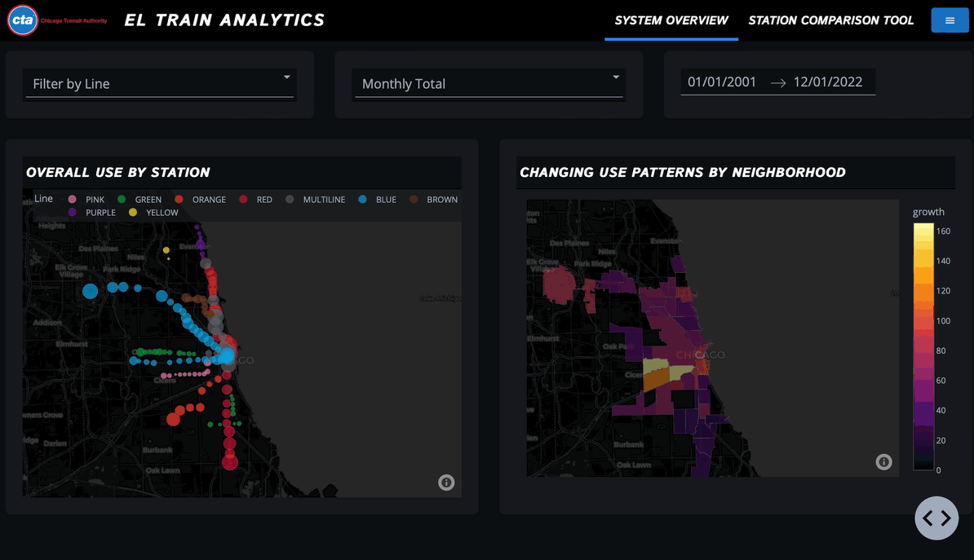Toggle the MULTILINE legend entry
The height and width of the screenshot is (560, 974).
[x=289, y=199]
